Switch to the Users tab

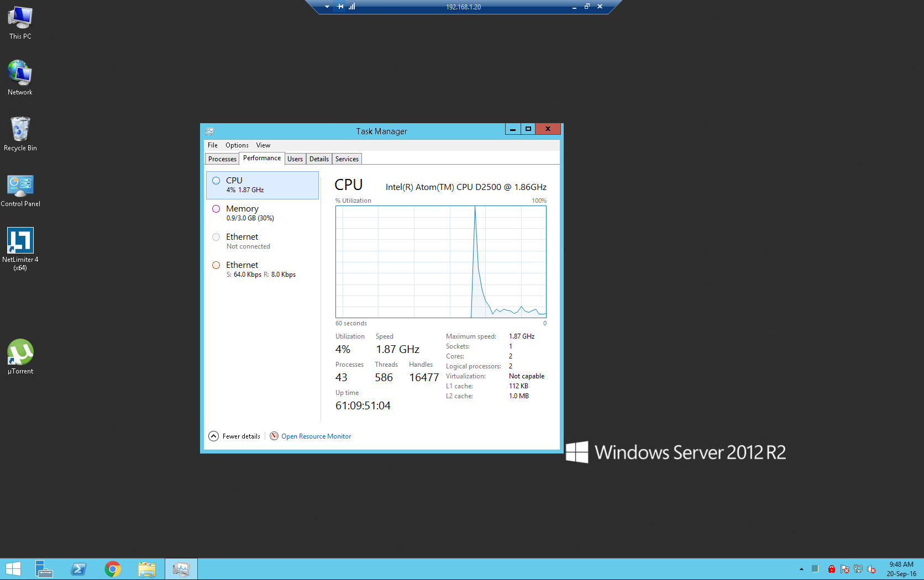pyautogui.click(x=295, y=159)
